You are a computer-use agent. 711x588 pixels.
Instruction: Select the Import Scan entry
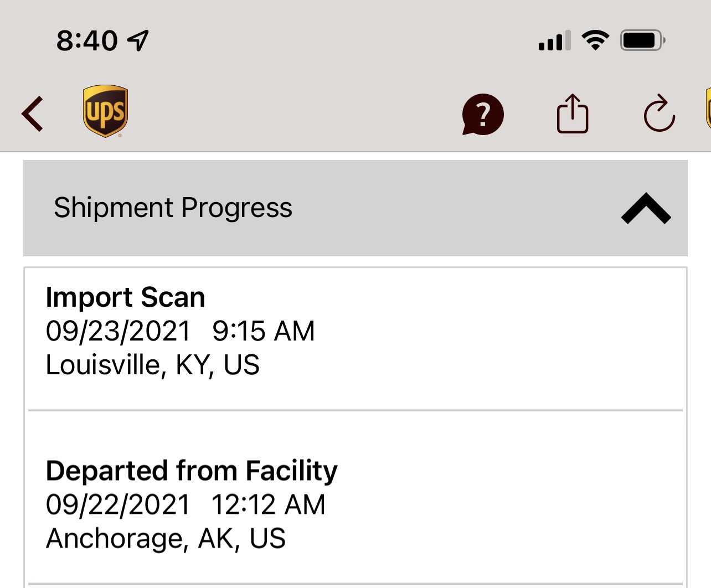point(355,339)
